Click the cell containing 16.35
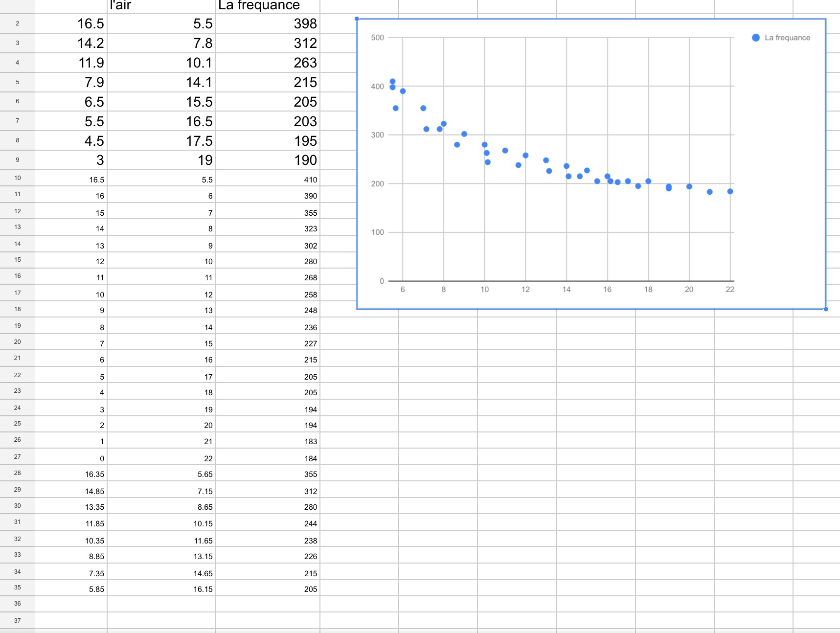The image size is (840, 633). [71, 474]
